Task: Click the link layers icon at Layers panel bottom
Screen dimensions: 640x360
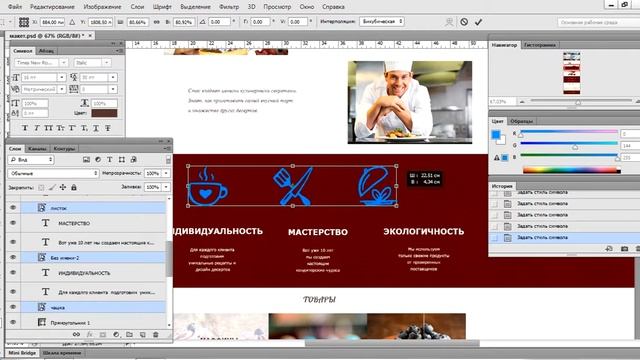Action: click(x=76, y=335)
